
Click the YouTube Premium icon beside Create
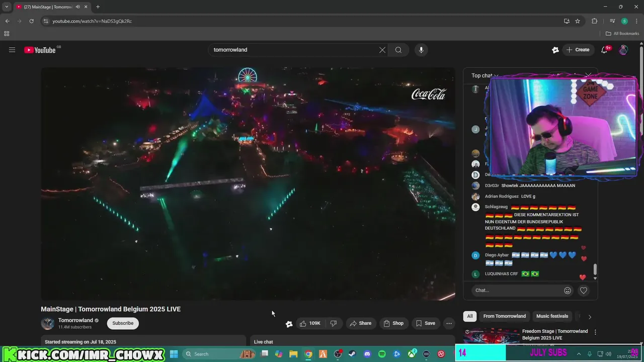555,50
